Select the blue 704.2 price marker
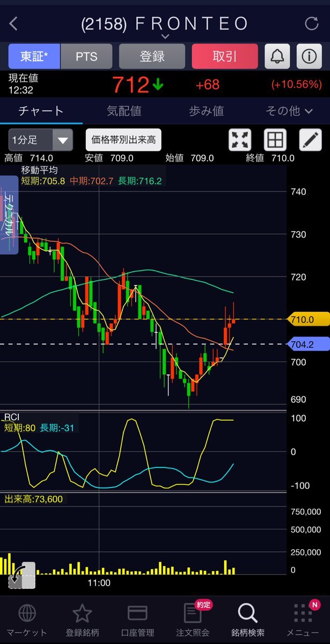Image resolution: width=330 pixels, height=644 pixels. 309,344
